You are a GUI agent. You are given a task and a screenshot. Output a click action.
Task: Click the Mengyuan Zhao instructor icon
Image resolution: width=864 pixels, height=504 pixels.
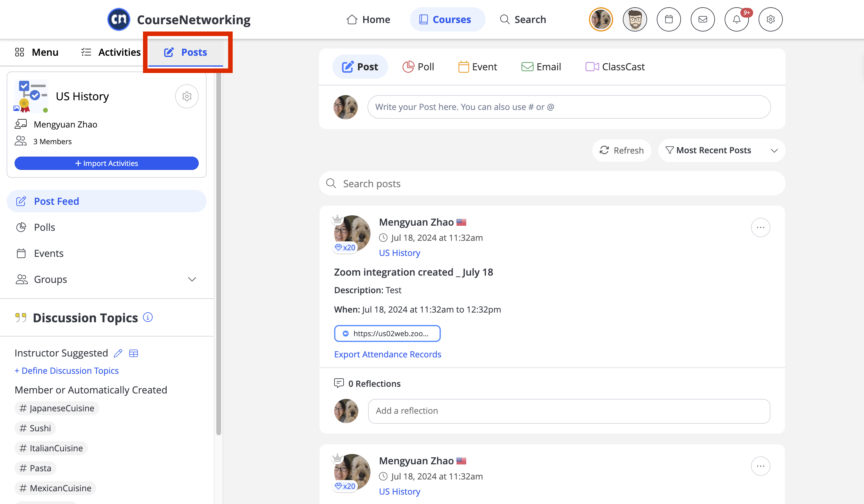pos(21,124)
